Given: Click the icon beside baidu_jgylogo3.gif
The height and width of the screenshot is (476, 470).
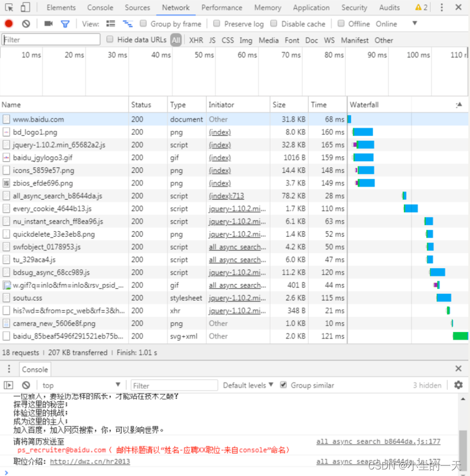Looking at the screenshot, I should click(6, 158).
